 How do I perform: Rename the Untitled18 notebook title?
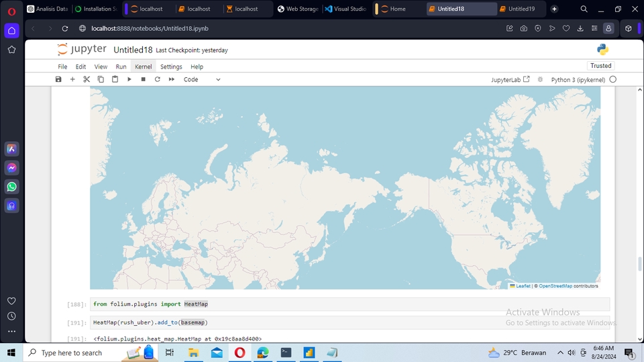coord(133,50)
